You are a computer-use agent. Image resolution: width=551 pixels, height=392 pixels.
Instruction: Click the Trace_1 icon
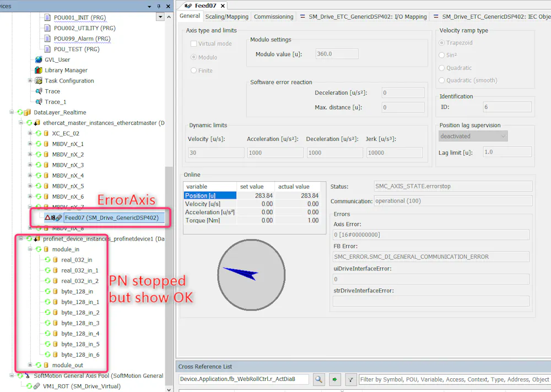coord(39,102)
